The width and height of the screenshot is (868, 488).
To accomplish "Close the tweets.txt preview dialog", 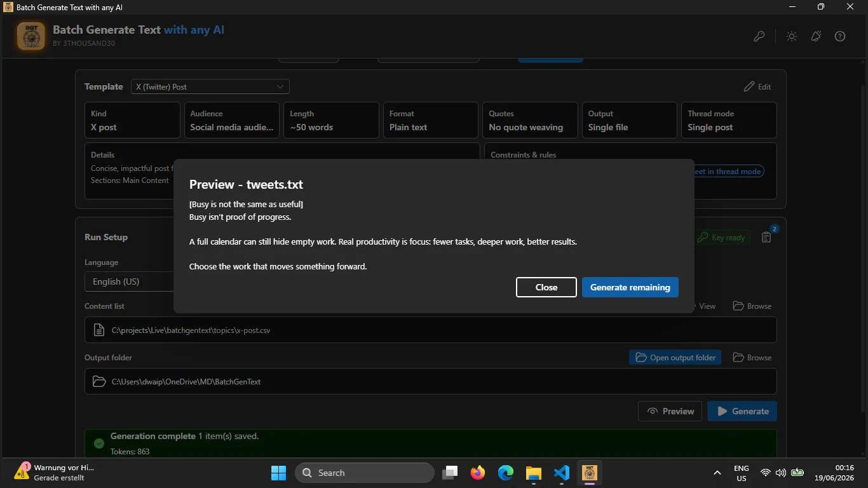I will coord(546,287).
